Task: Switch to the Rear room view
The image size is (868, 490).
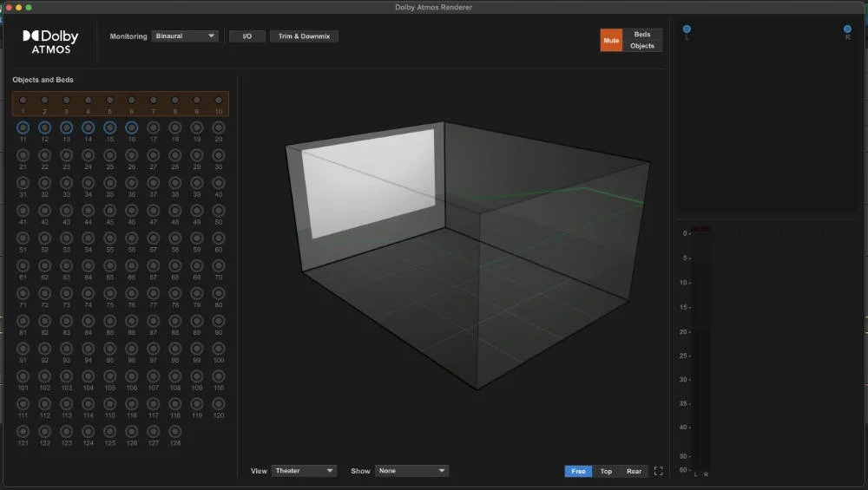Action: [x=634, y=471]
